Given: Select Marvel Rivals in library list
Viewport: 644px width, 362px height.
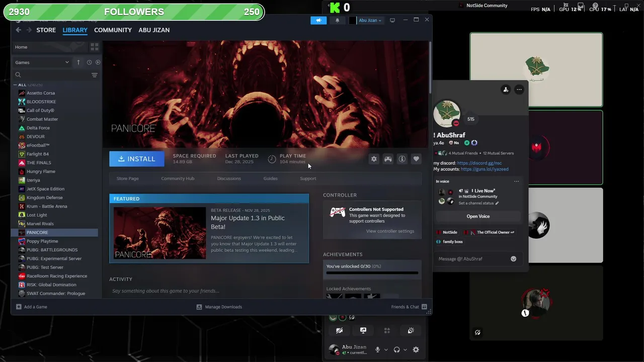Looking at the screenshot, I should tap(40, 224).
